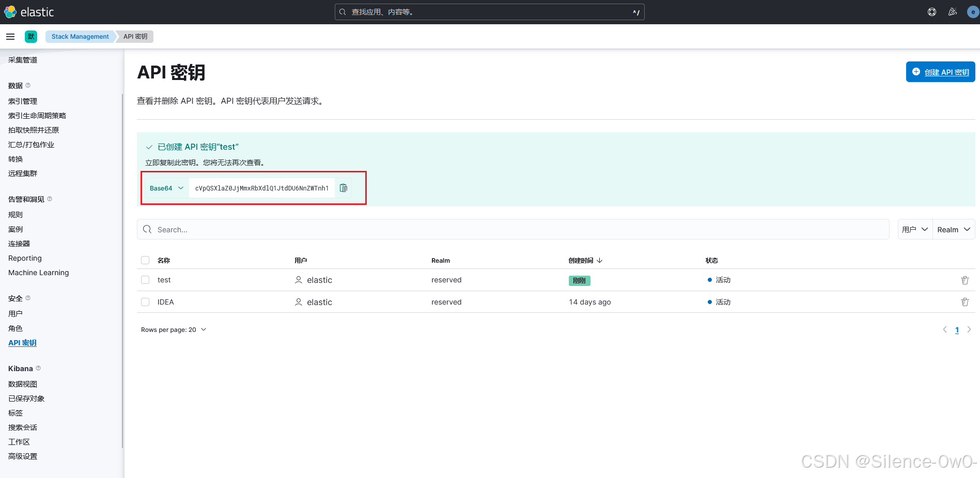This screenshot has width=980, height=478.
Task: Click the Elastic logo
Action: 29,12
